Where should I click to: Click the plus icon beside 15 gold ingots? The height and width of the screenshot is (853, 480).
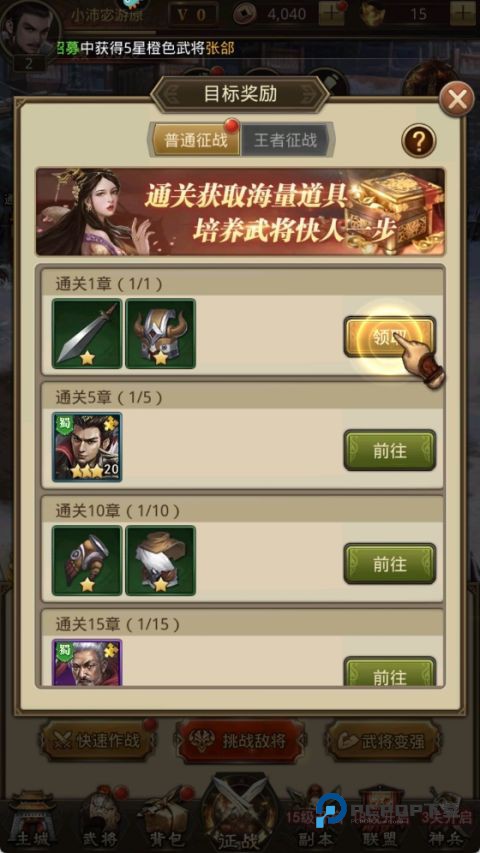pyautogui.click(x=463, y=14)
